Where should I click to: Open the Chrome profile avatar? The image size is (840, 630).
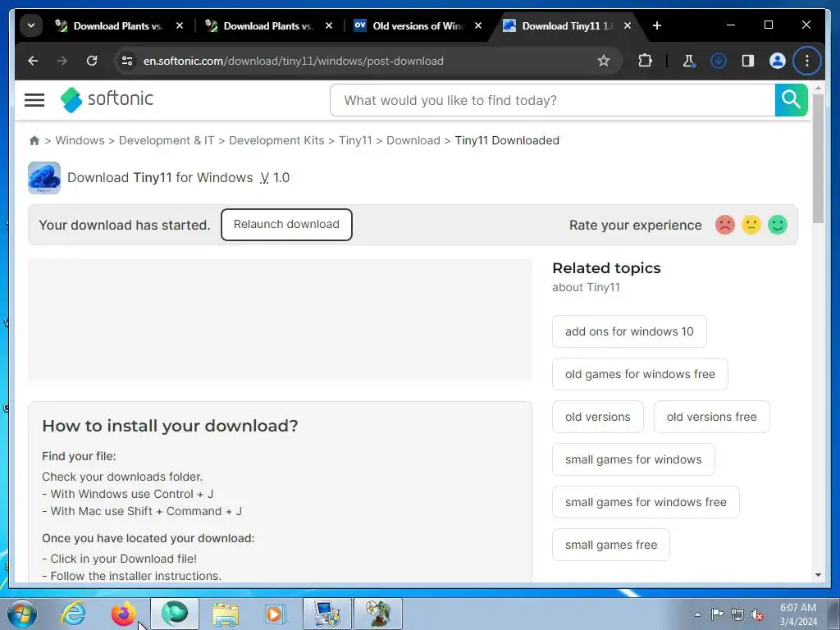(x=778, y=61)
